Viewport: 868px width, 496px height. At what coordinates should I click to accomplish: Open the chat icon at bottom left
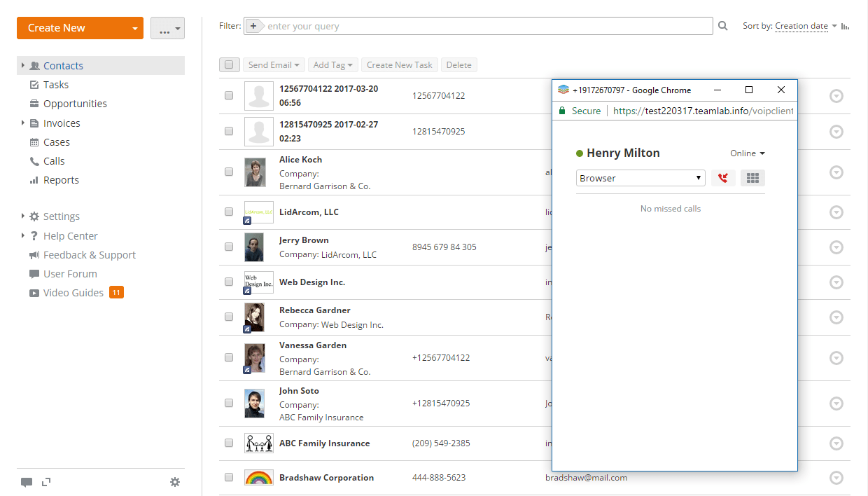tap(27, 482)
